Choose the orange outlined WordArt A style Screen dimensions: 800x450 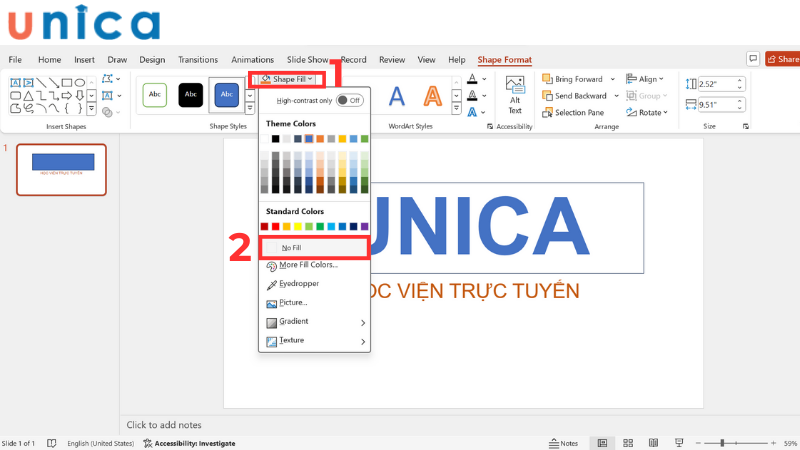click(433, 96)
